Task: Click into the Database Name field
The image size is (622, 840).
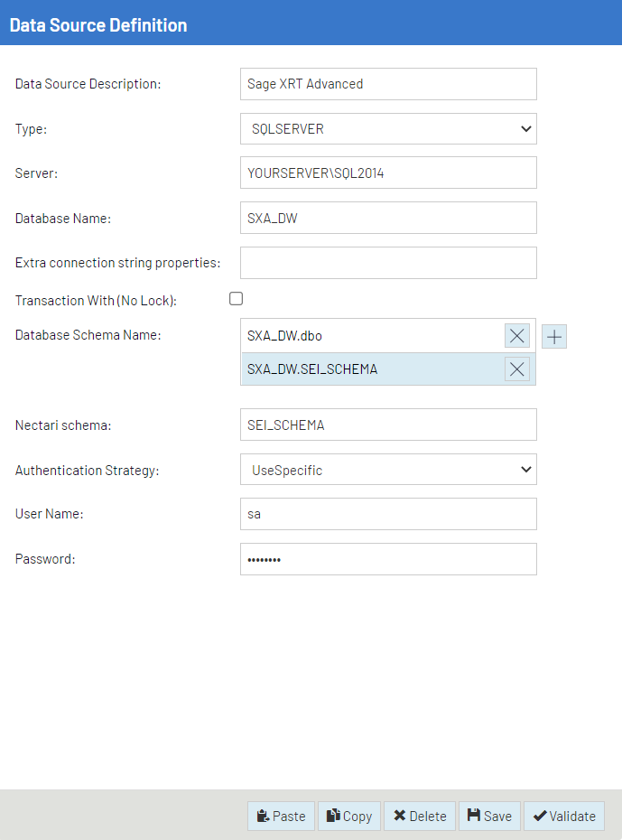Action: (x=388, y=218)
